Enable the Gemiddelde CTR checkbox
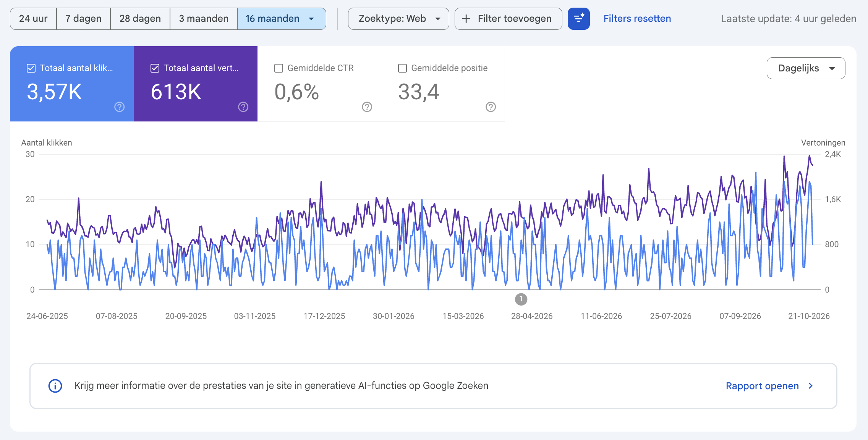This screenshot has width=868, height=440. [279, 68]
